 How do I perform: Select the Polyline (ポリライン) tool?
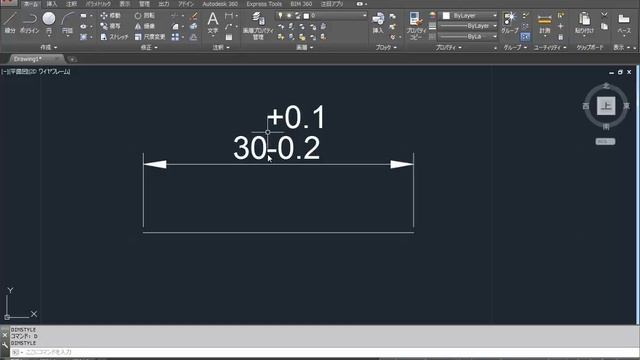coord(29,22)
